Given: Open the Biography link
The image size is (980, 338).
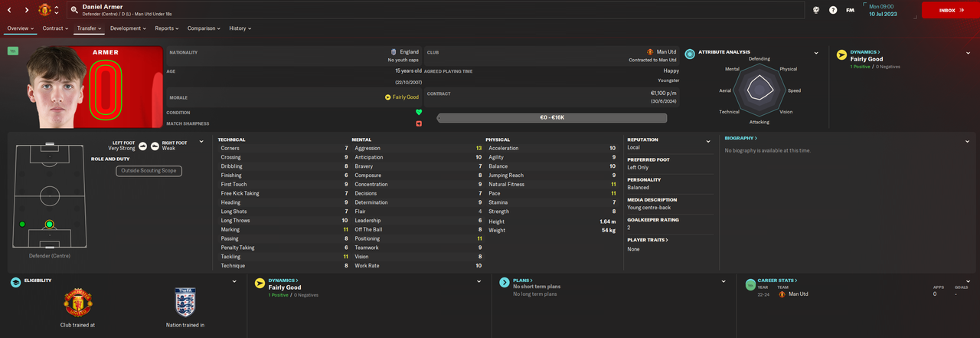Looking at the screenshot, I should (741, 138).
